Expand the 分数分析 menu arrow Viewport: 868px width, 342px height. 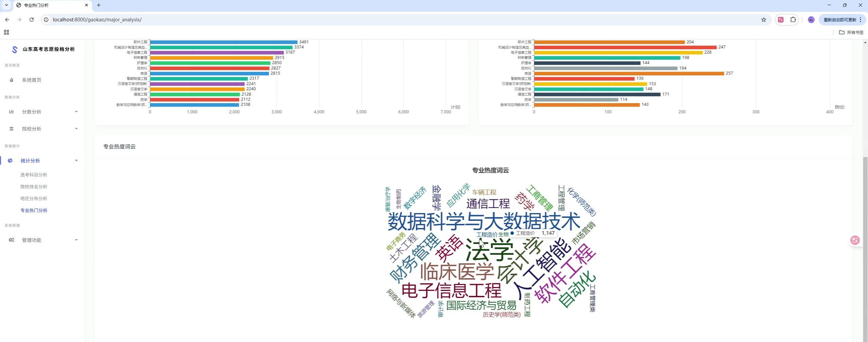pos(76,112)
